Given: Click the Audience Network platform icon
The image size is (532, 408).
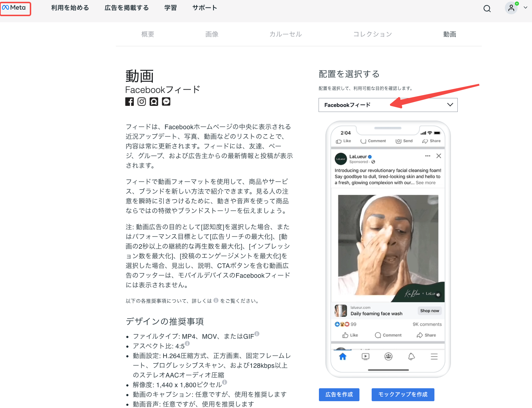Looking at the screenshot, I should click(x=154, y=102).
